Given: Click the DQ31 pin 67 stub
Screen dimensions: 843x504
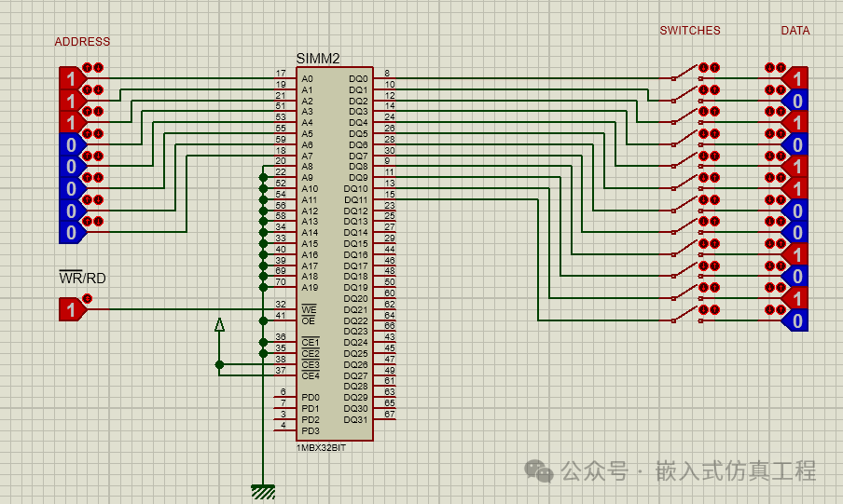Looking at the screenshot, I should point(385,419).
